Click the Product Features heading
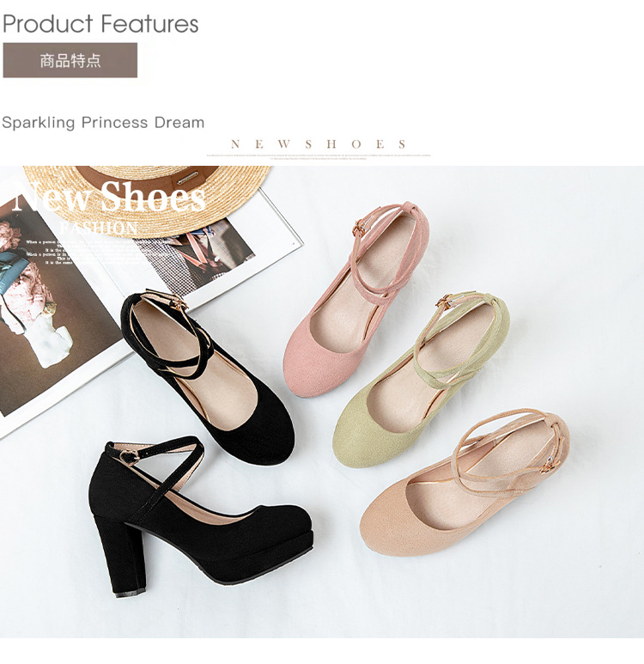Viewport: 644px width, 664px height. [x=100, y=24]
